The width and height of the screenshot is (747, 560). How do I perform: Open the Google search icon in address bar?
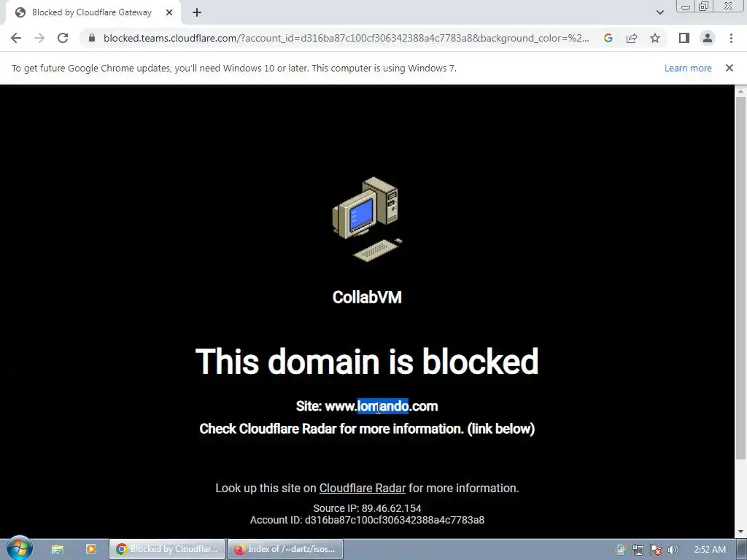tap(608, 38)
